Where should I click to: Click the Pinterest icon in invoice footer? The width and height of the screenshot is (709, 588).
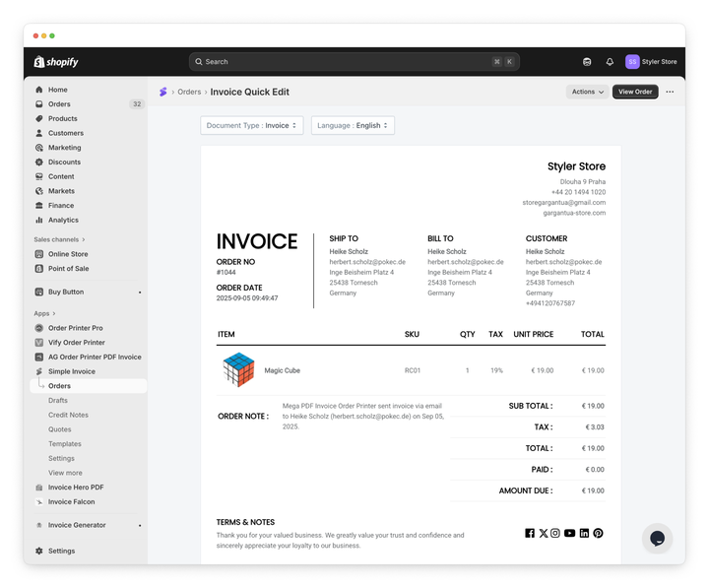(598, 533)
